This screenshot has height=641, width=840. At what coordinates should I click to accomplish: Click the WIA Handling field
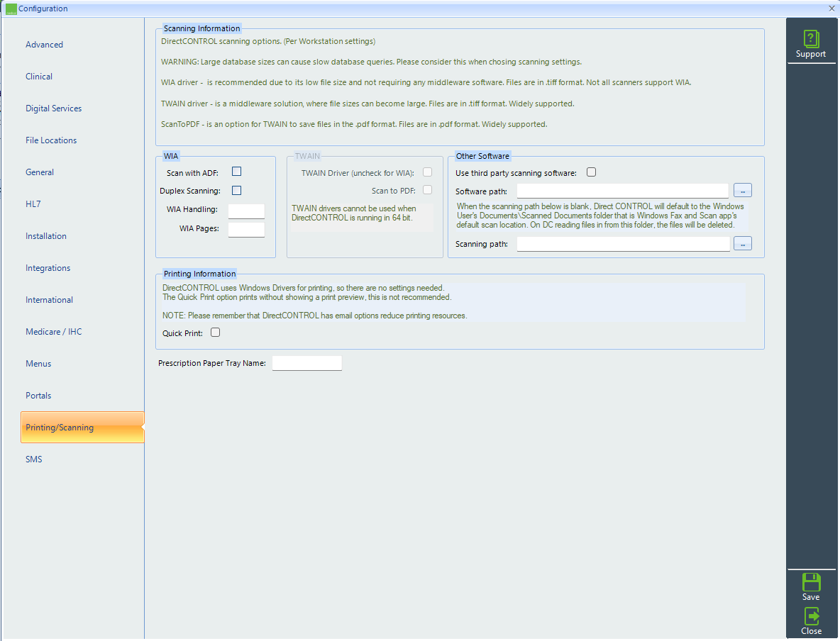(x=246, y=211)
